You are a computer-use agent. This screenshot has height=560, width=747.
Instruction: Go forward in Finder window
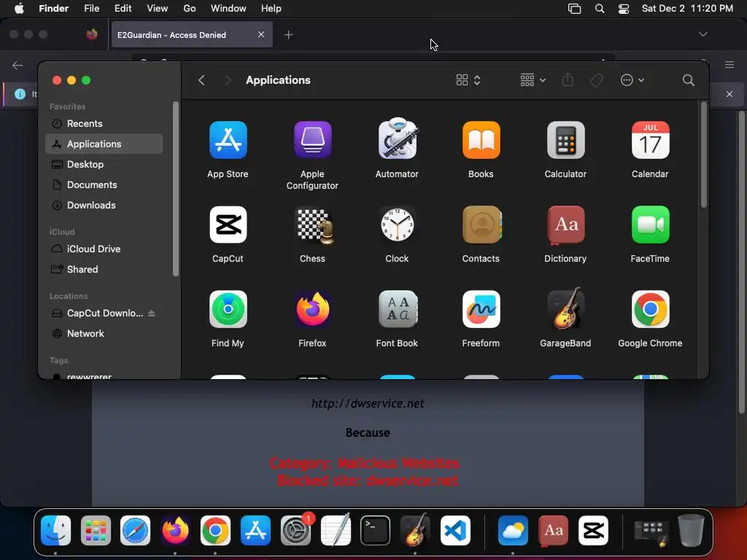point(228,80)
